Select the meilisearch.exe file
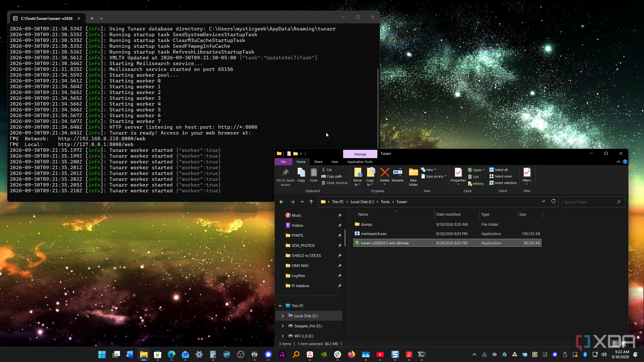Image resolution: width=644 pixels, height=362 pixels. click(x=447, y=234)
